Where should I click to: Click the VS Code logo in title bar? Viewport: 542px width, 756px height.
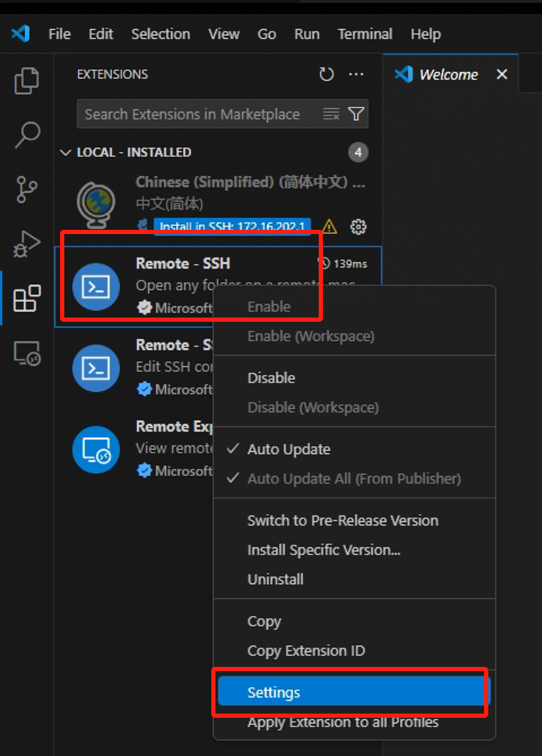tap(20, 34)
